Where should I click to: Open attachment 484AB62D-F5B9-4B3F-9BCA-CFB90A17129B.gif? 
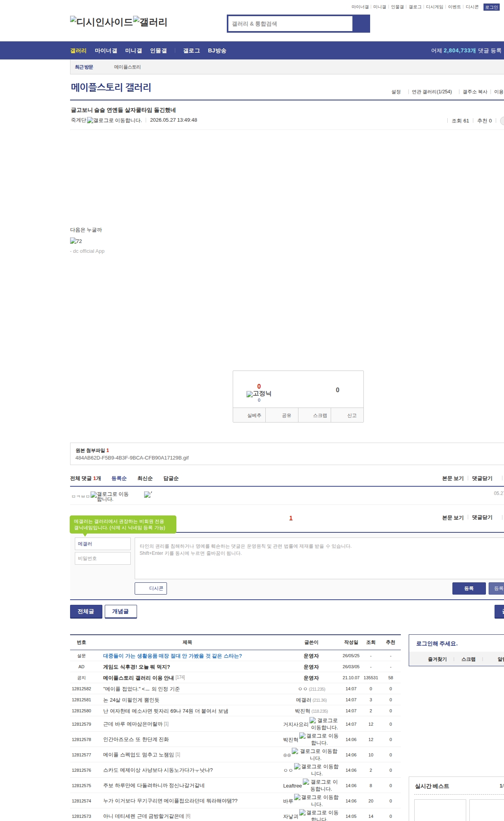click(x=132, y=458)
